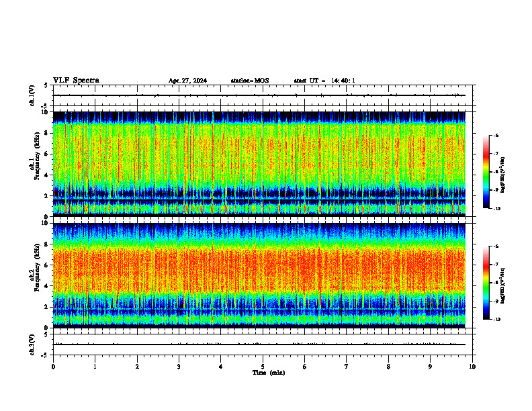Click time axis tick label "5"
The height and width of the screenshot is (411, 532).
(263, 367)
